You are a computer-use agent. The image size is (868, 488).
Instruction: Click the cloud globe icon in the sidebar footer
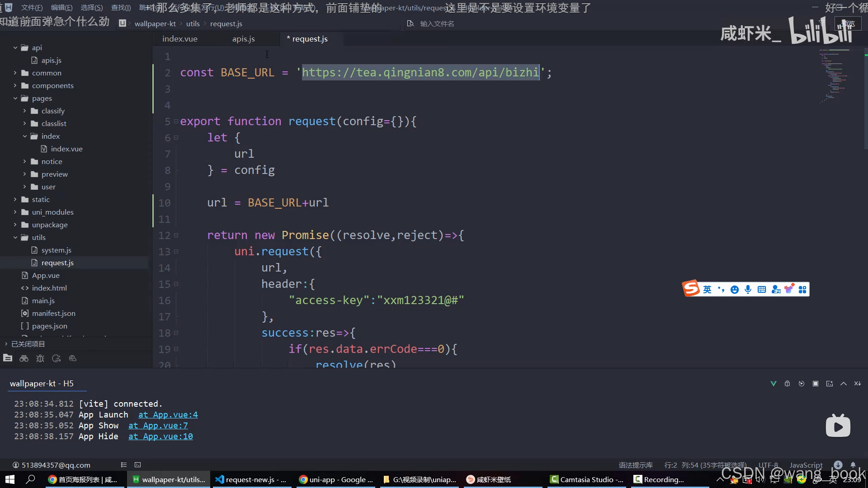point(72,358)
